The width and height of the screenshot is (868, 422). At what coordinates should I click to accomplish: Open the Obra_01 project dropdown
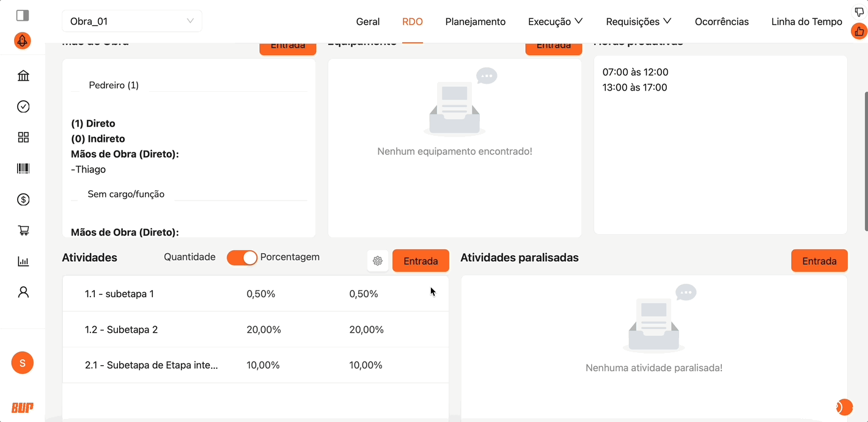click(x=131, y=21)
